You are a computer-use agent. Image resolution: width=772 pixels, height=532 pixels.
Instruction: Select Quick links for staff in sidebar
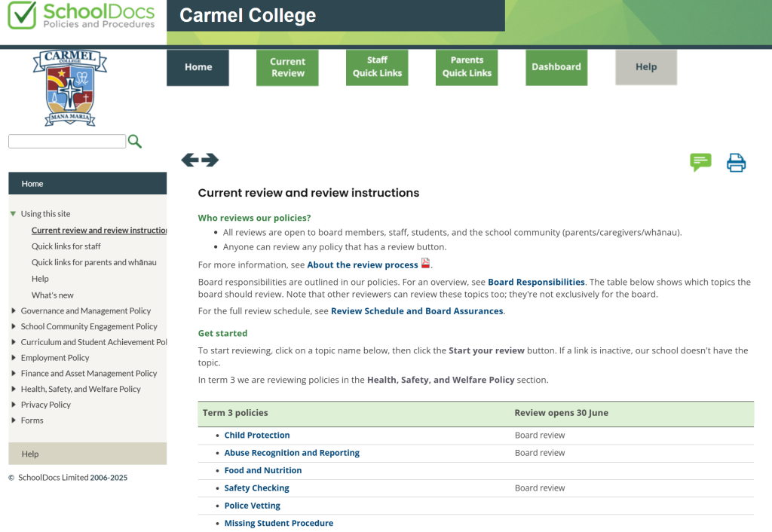pyautogui.click(x=66, y=246)
